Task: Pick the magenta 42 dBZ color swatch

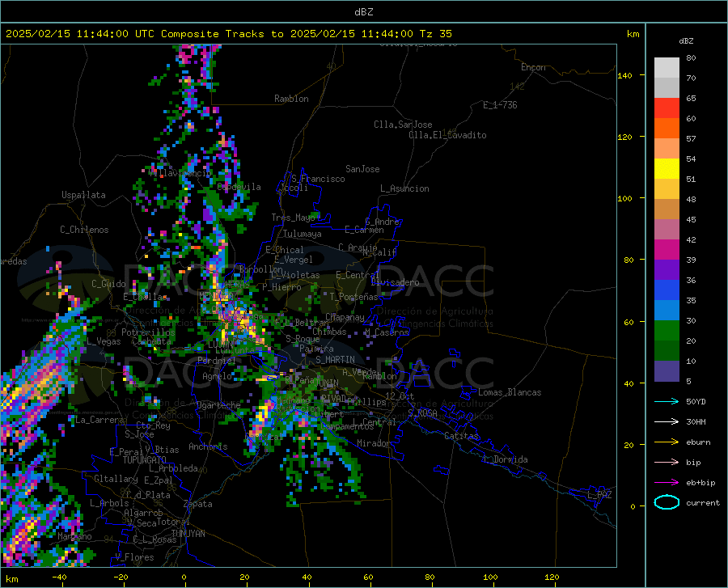Action: coord(667,250)
